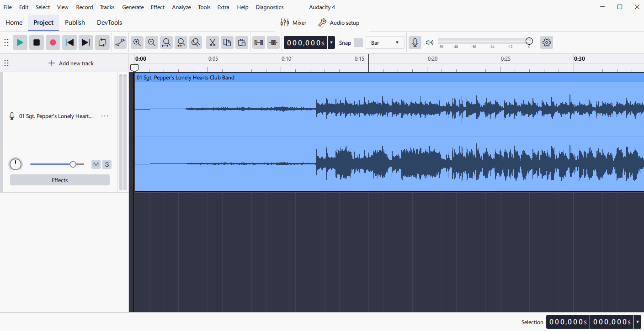This screenshot has height=331, width=644.
Task: Fit selection to width icon
Action: point(166,42)
